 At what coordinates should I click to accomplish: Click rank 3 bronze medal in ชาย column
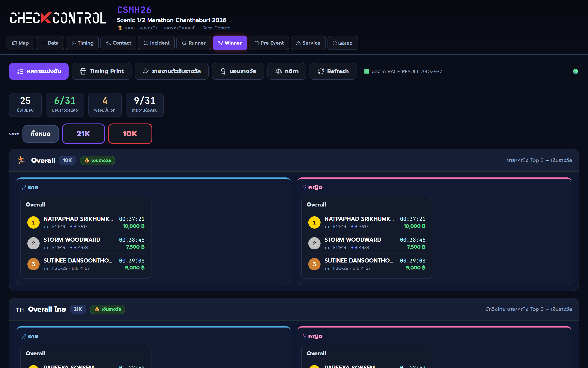(x=33, y=264)
